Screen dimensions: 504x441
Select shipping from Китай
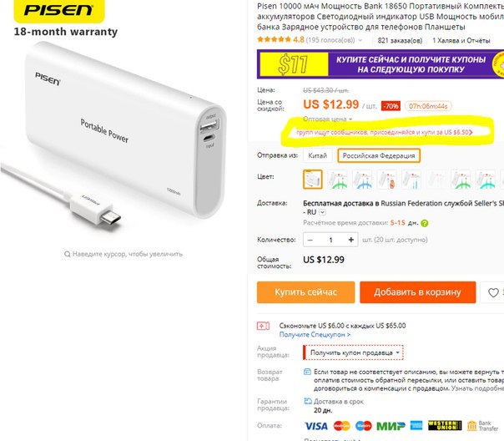[318, 155]
